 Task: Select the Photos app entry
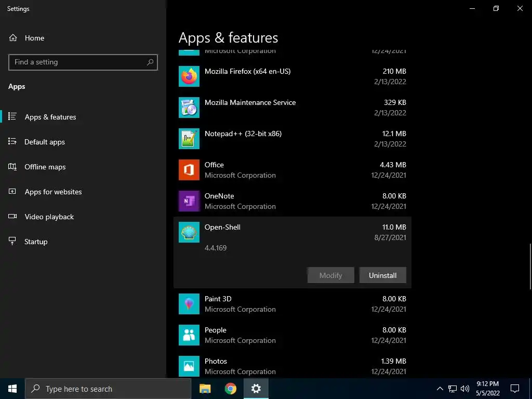pyautogui.click(x=292, y=366)
